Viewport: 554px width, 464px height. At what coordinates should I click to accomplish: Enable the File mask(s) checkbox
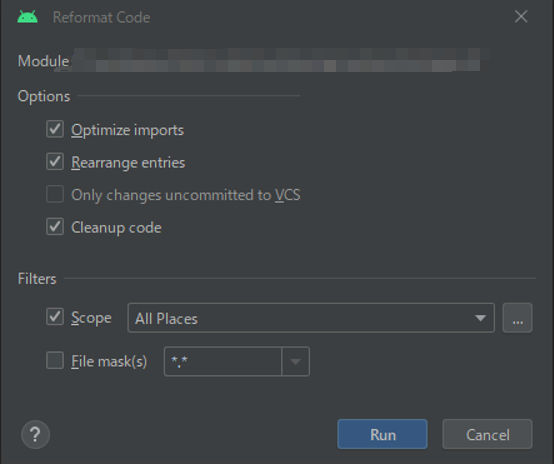pyautogui.click(x=55, y=360)
